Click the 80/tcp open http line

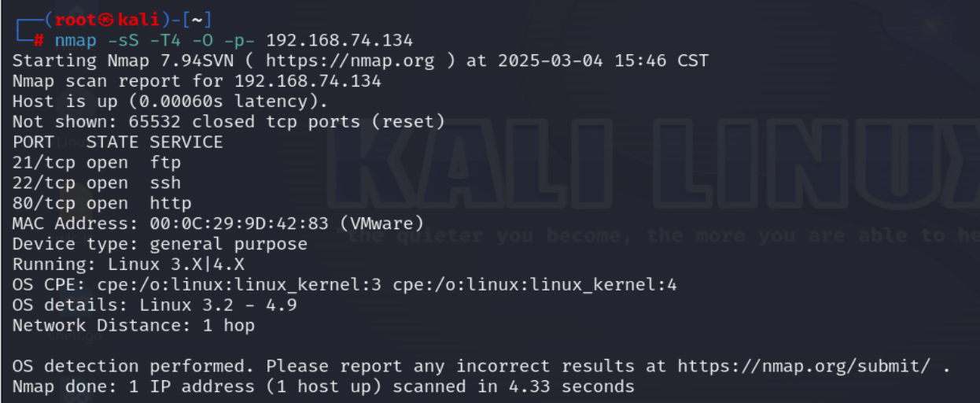click(102, 204)
